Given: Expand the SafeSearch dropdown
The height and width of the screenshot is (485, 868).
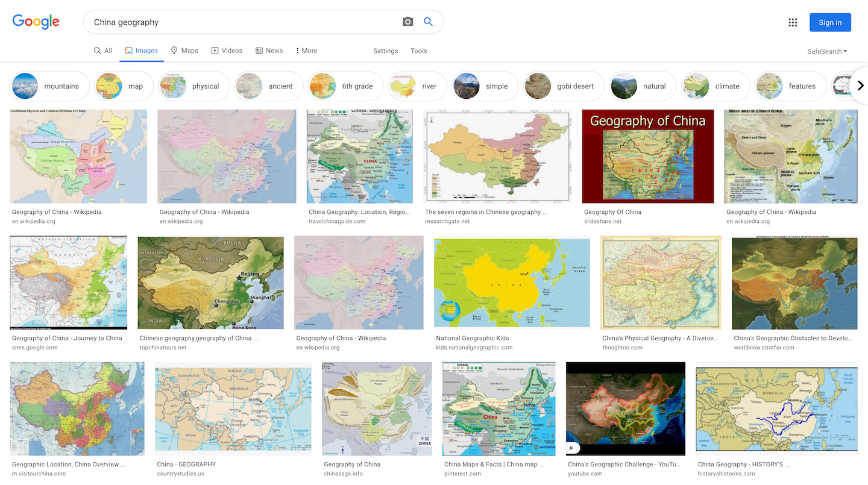Looking at the screenshot, I should click(827, 51).
